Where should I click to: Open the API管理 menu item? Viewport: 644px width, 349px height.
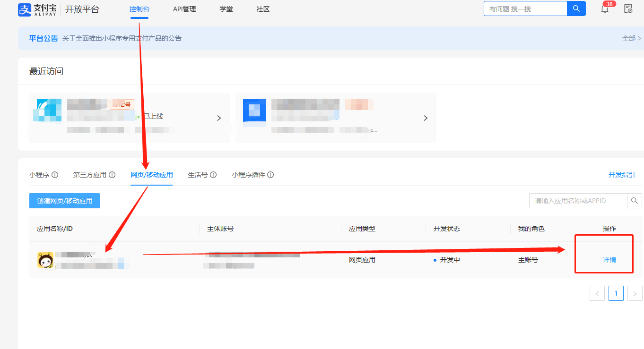(184, 9)
